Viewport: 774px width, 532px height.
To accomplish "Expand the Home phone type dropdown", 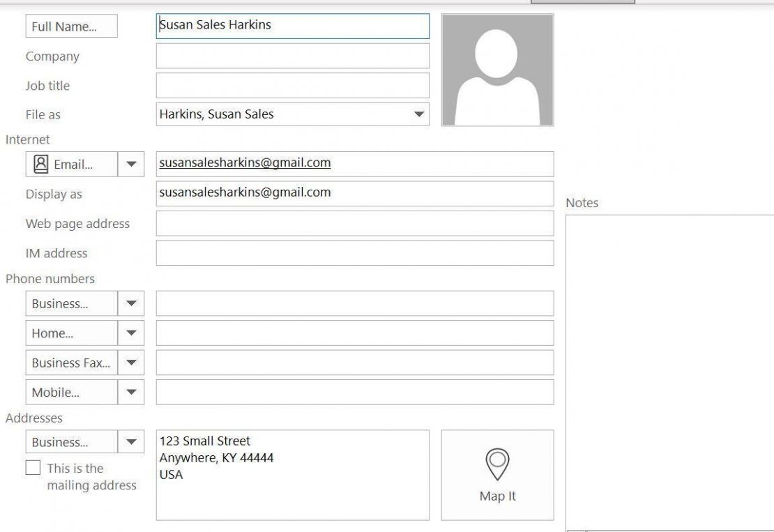I will click(x=132, y=333).
